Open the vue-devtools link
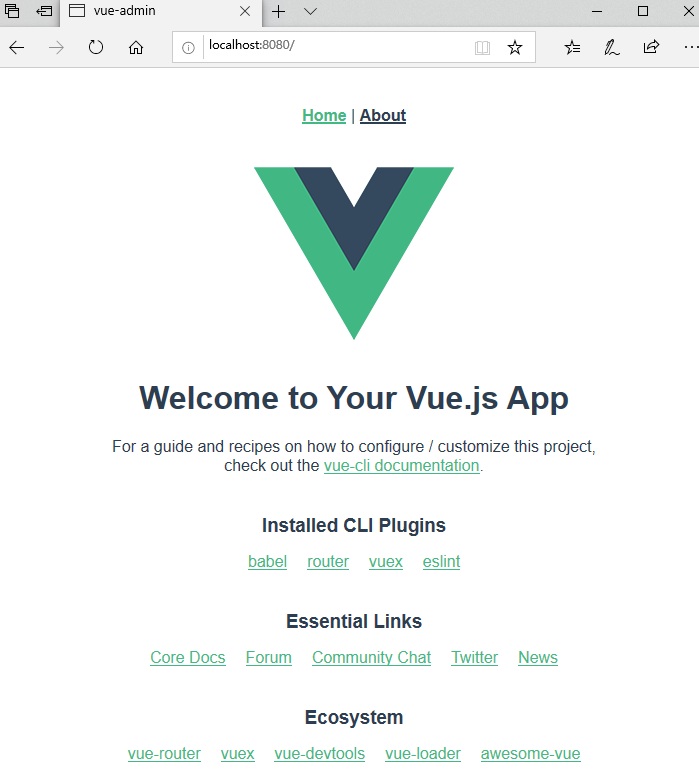The width and height of the screenshot is (699, 781). [319, 754]
